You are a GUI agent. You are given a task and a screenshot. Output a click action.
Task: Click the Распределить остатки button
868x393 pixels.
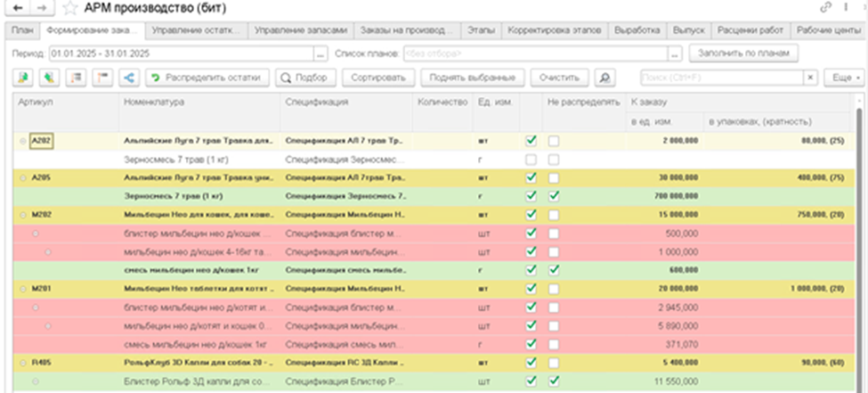point(207,78)
